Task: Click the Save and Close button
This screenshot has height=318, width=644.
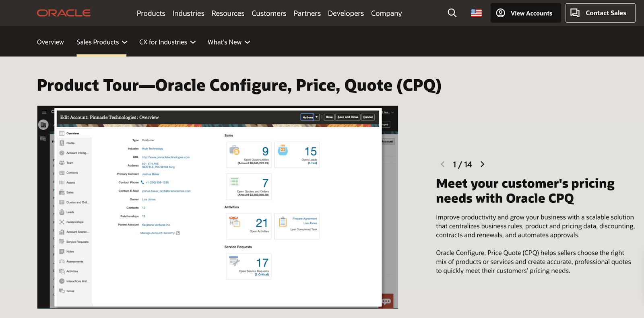Action: tap(348, 117)
